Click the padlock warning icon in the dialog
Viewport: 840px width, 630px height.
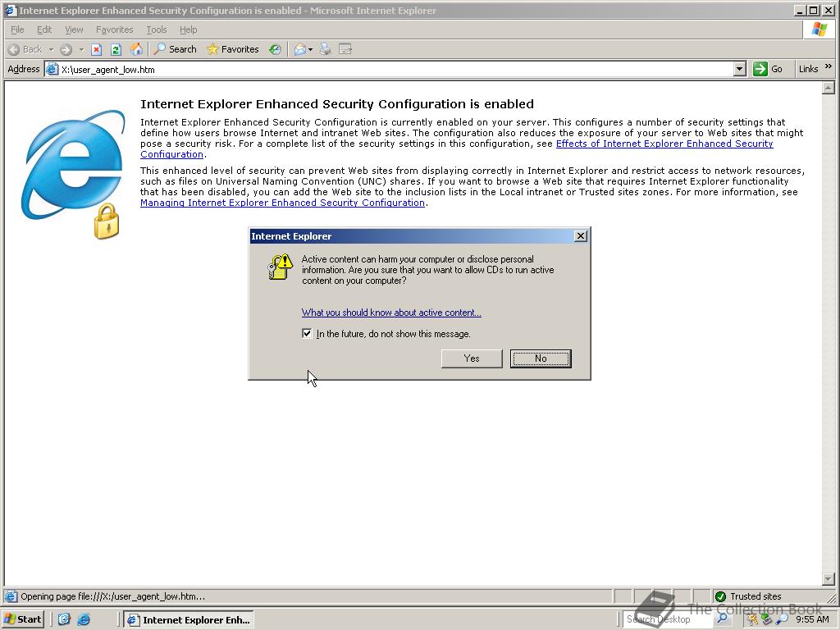(x=281, y=267)
